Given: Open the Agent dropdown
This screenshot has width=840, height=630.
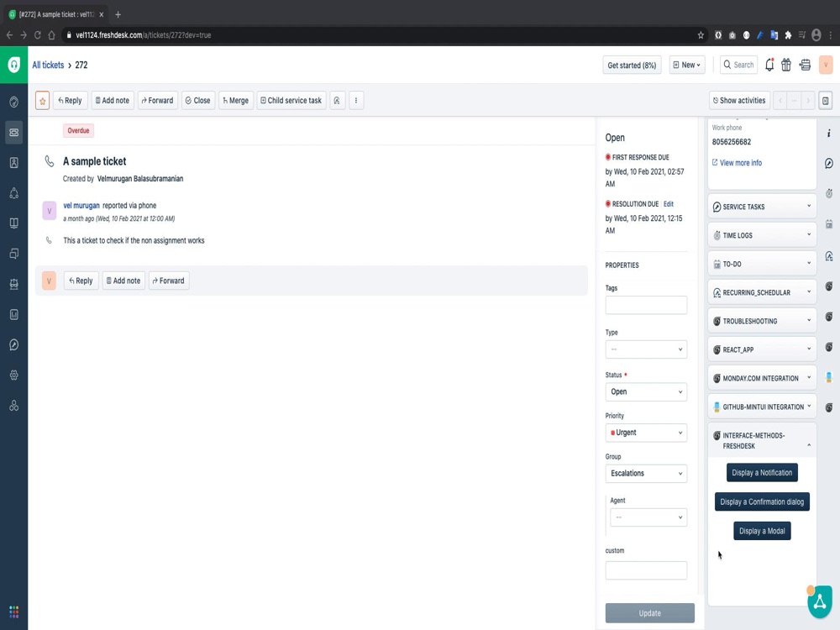Looking at the screenshot, I should coord(648,517).
